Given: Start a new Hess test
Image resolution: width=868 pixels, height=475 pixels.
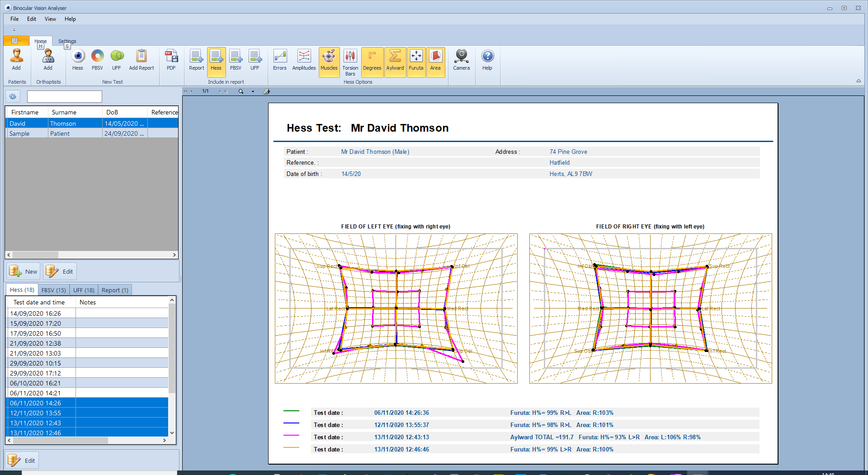Looking at the screenshot, I should coord(78,60).
